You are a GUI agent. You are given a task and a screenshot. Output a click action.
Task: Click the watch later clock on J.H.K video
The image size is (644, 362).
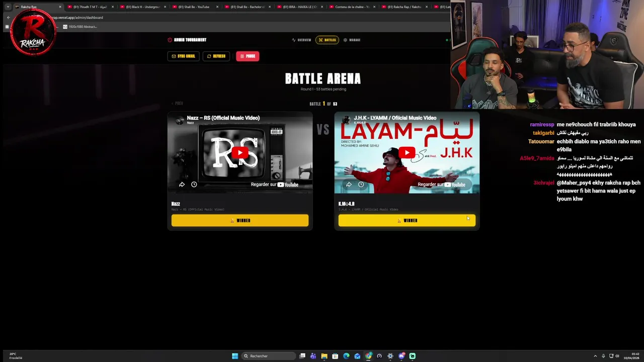click(x=361, y=185)
